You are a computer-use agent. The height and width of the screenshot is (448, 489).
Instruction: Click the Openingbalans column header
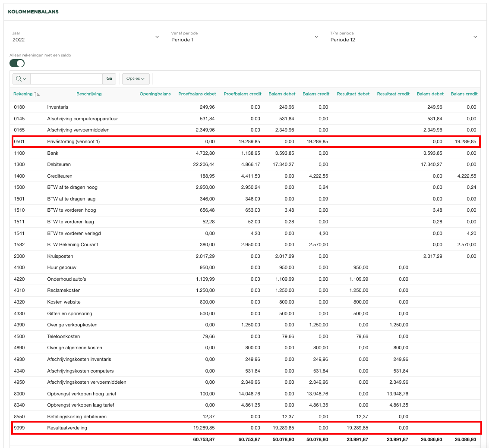[x=155, y=94]
